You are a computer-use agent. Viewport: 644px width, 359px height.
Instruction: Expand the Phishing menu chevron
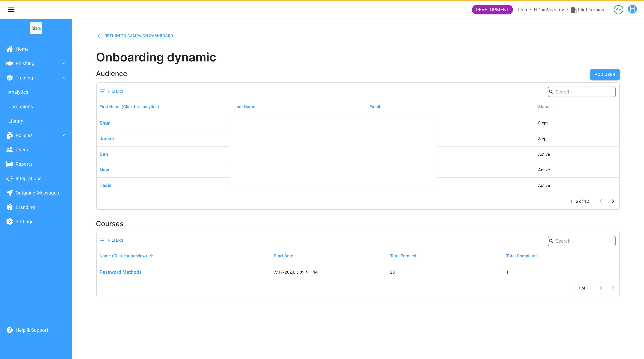click(63, 64)
